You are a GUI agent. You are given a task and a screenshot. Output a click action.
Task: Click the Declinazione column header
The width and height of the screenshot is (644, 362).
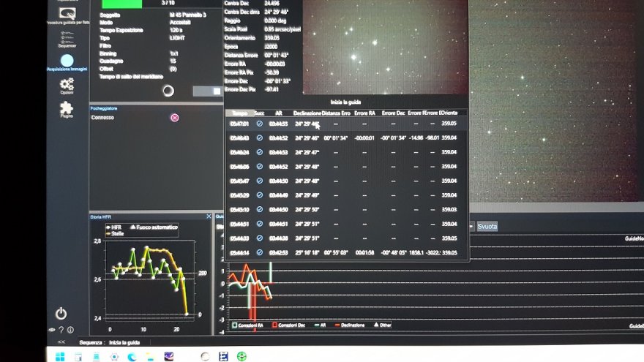(307, 113)
